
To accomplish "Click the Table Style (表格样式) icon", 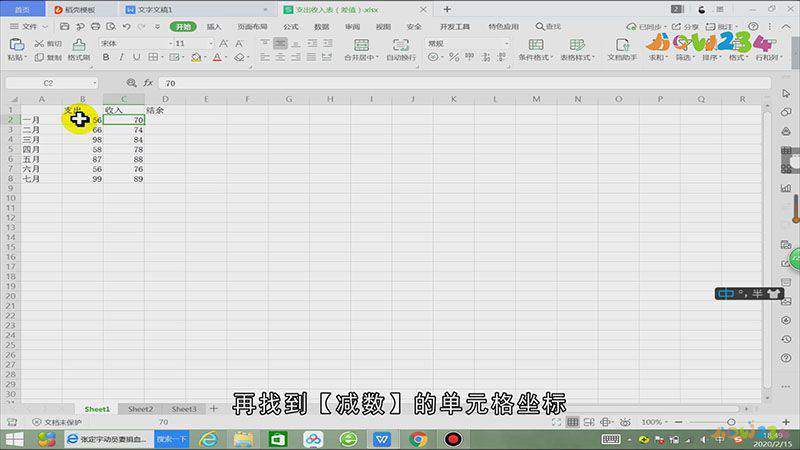I will (x=577, y=44).
